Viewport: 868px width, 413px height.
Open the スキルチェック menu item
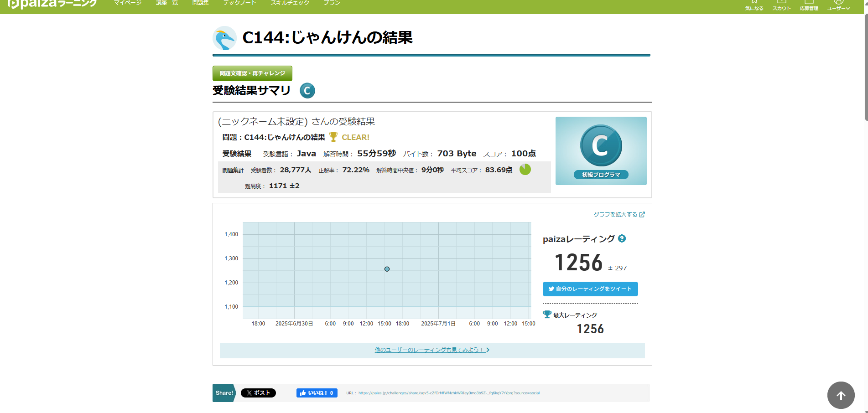click(290, 3)
